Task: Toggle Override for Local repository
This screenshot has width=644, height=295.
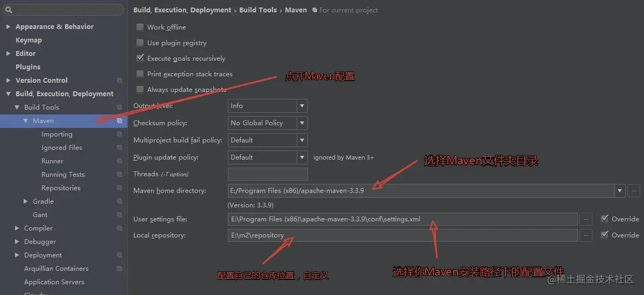Action: (x=605, y=235)
